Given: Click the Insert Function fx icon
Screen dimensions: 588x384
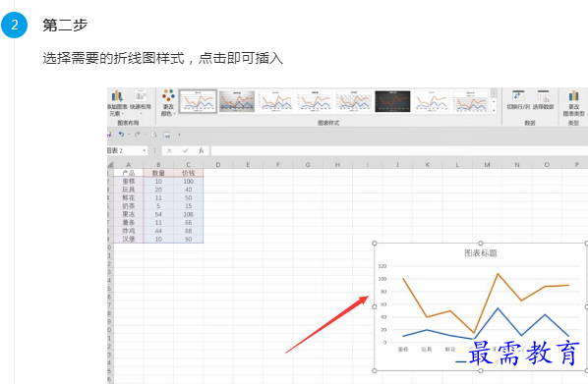Looking at the screenshot, I should point(201,150).
